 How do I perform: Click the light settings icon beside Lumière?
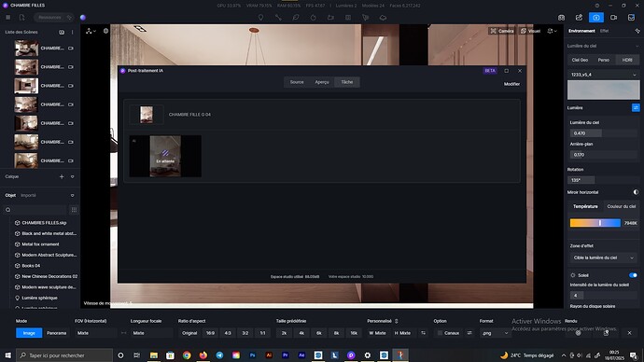(636, 107)
